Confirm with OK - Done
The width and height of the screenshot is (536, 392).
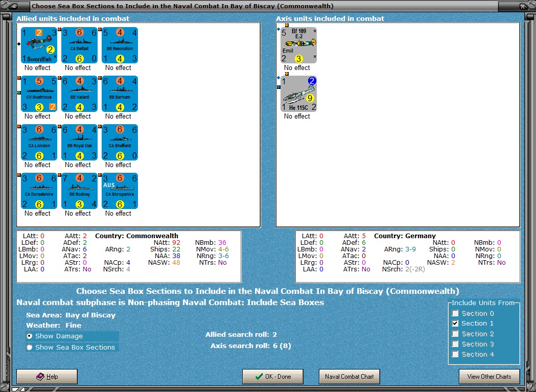click(273, 377)
